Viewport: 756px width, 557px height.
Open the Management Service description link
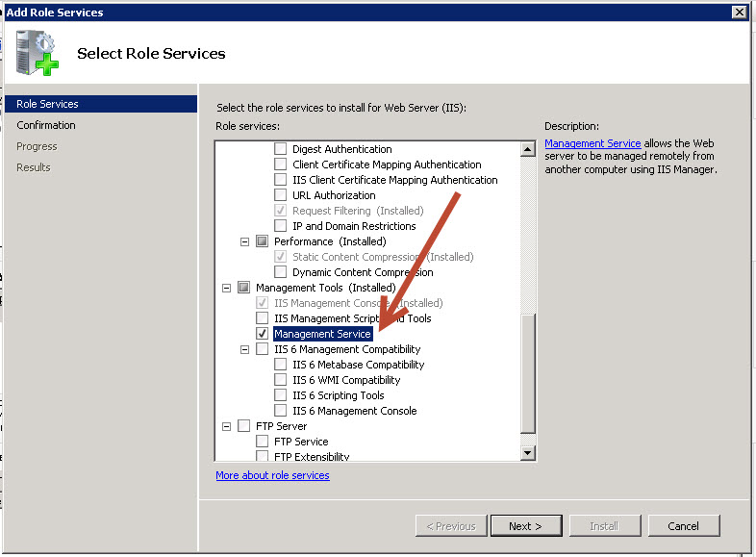(x=592, y=143)
